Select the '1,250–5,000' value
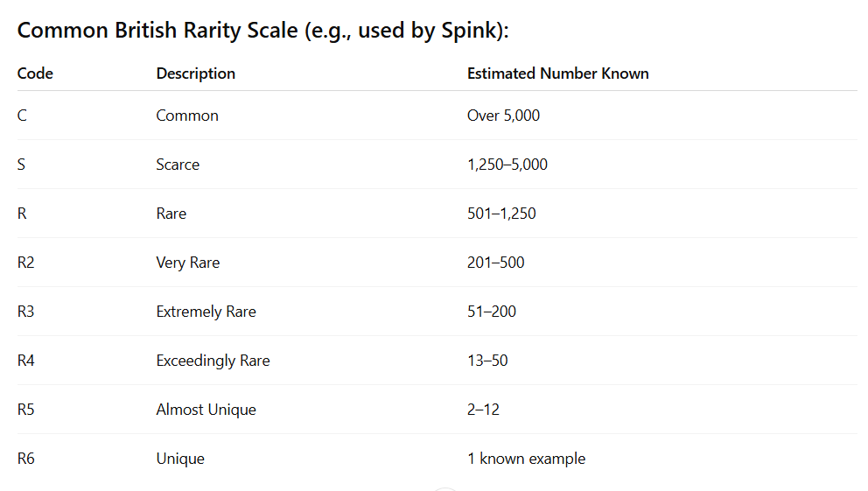 tap(507, 165)
